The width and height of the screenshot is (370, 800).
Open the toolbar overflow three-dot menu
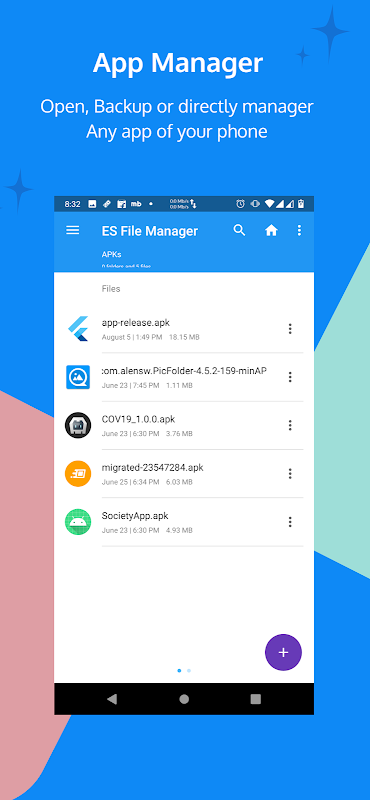(300, 231)
